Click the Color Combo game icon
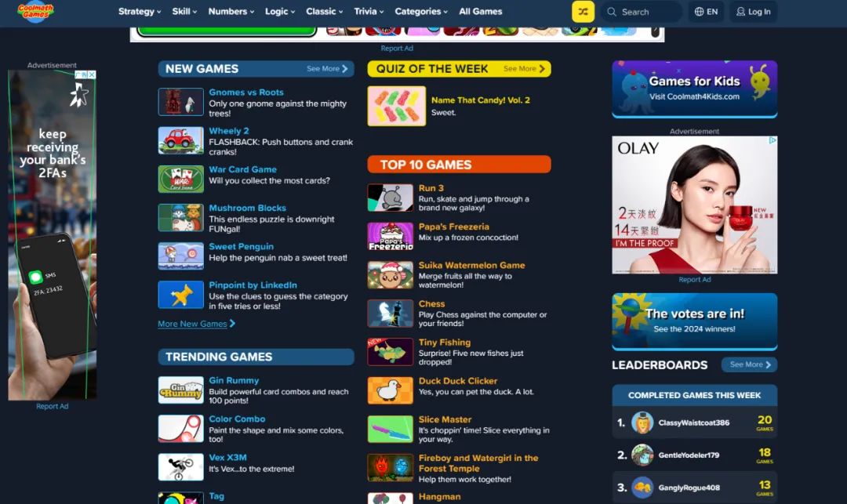This screenshot has width=847, height=504. coord(181,429)
